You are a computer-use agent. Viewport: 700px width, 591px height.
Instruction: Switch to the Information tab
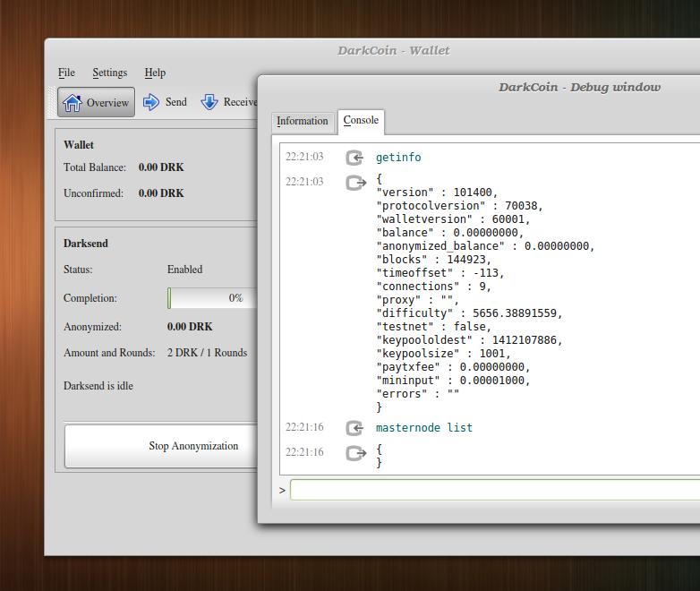click(x=302, y=121)
